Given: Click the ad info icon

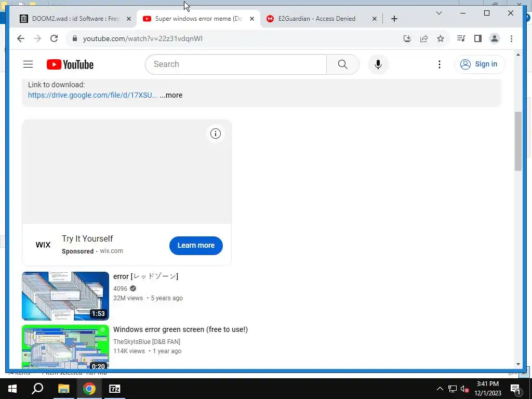Looking at the screenshot, I should 216,134.
